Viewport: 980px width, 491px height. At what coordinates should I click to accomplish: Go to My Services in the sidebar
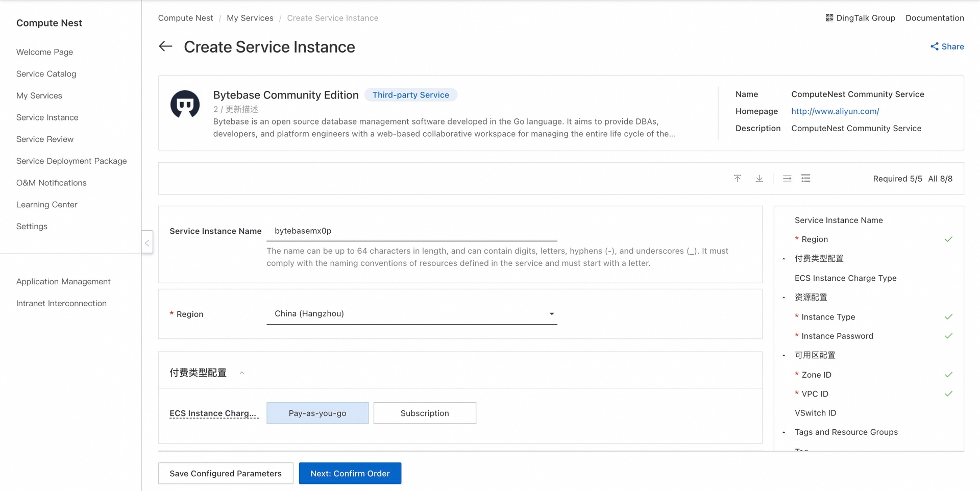39,95
